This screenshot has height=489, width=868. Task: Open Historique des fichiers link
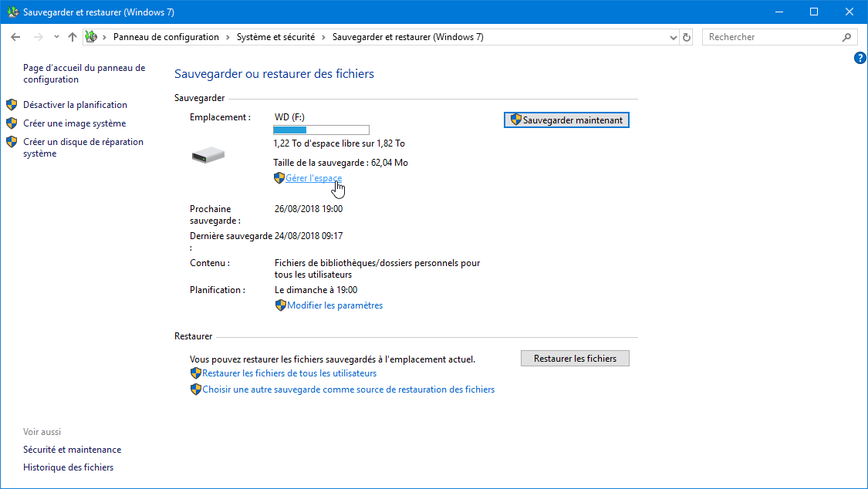(x=68, y=467)
